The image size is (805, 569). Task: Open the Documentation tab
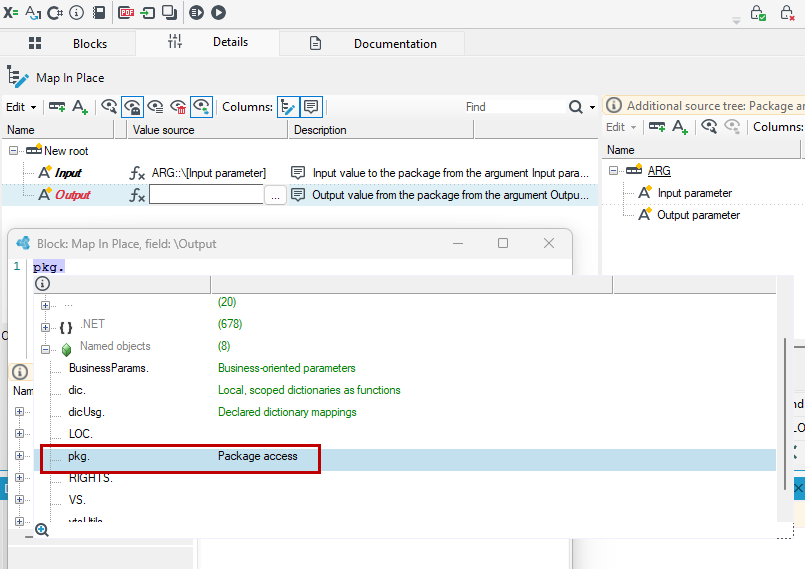click(373, 44)
